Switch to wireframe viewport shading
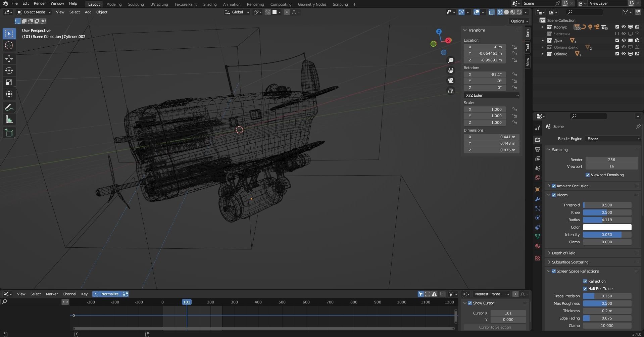The height and width of the screenshot is (337, 644). 500,12
